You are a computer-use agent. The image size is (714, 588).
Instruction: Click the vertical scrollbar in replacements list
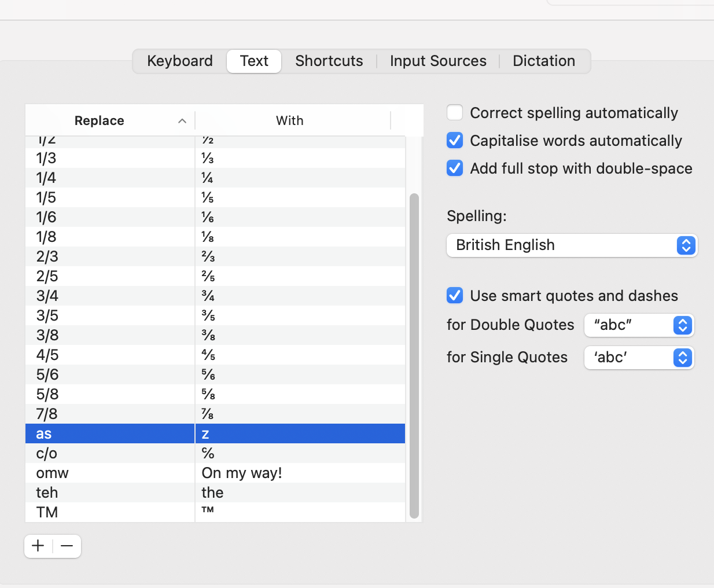click(414, 355)
